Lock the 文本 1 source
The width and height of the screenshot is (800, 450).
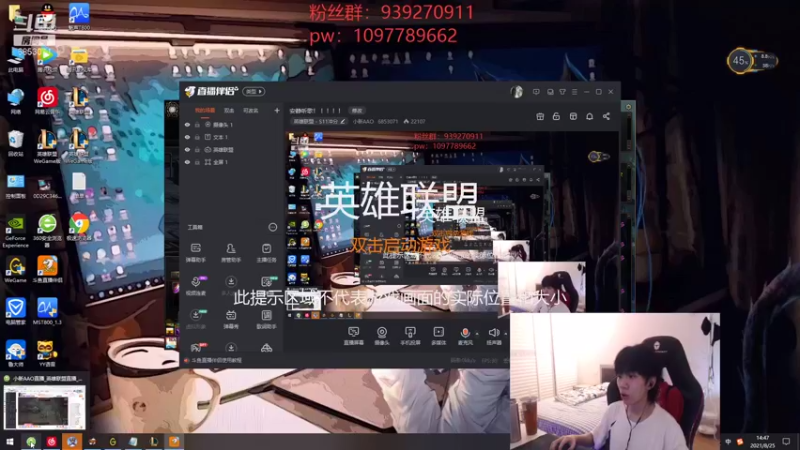pos(197,137)
